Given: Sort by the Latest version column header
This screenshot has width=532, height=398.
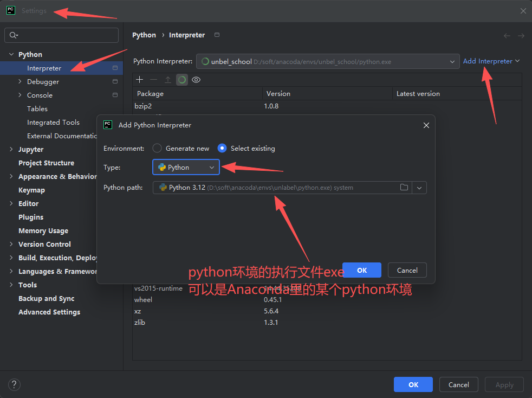Looking at the screenshot, I should coord(457,94).
